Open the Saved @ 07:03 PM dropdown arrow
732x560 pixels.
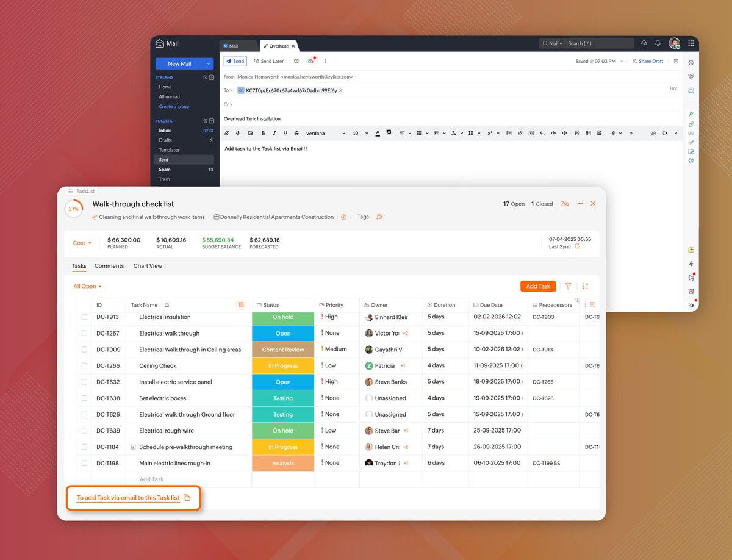coord(622,61)
